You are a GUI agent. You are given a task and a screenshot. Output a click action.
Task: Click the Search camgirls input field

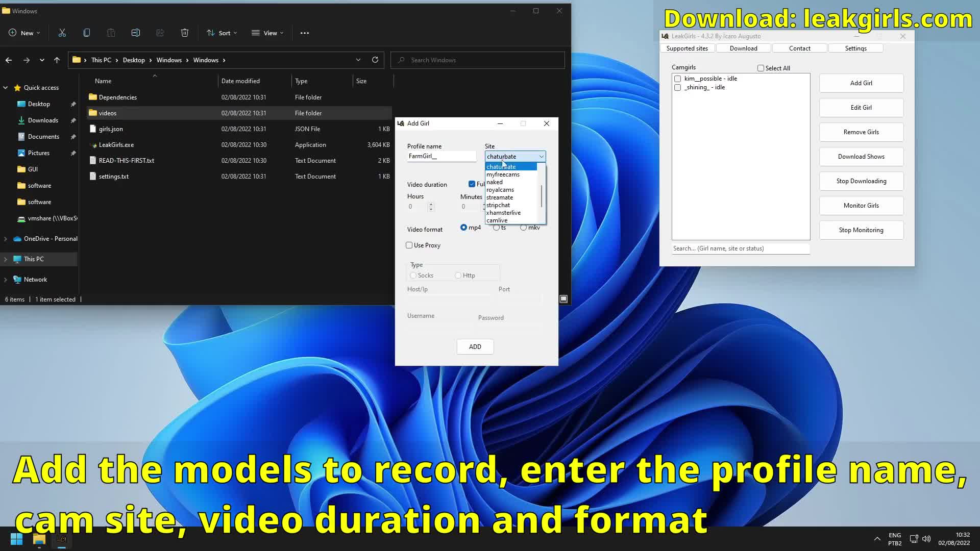741,248
